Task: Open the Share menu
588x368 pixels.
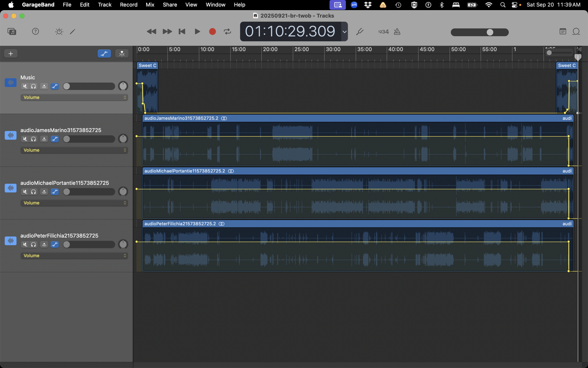Action: (170, 5)
